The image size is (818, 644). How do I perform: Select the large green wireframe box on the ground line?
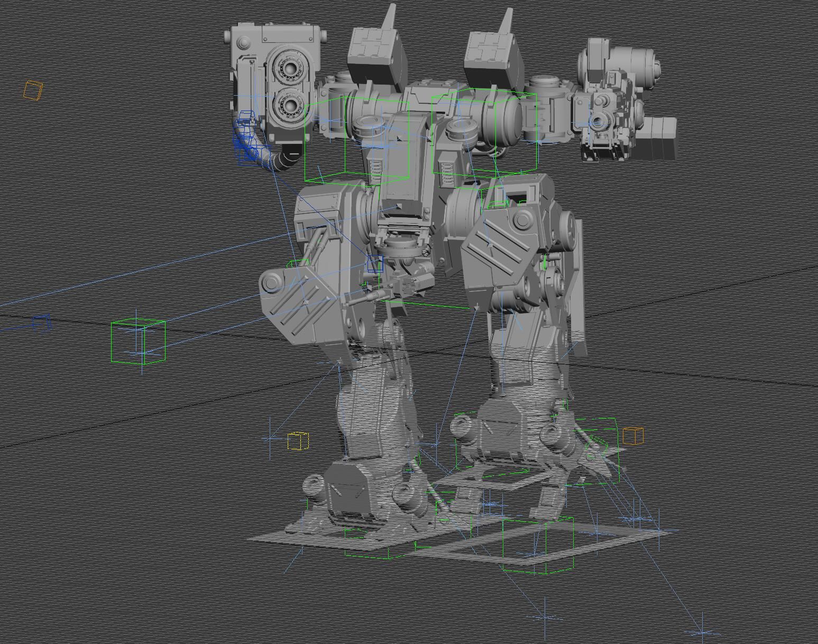click(139, 342)
